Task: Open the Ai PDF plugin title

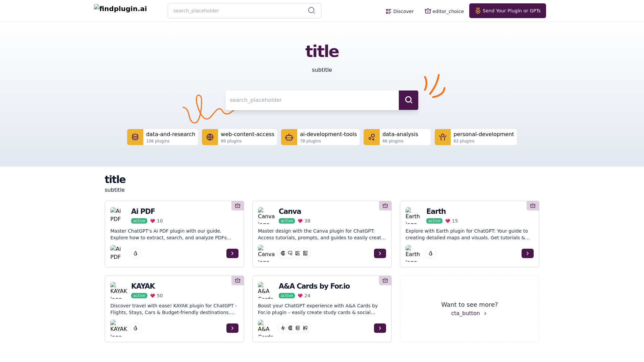Action: pos(143,212)
